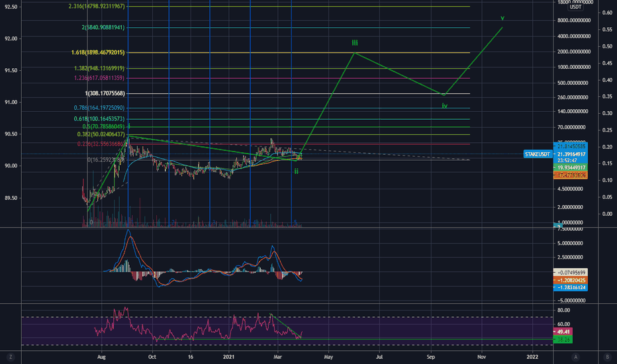Click the Jul label on the time axis
Viewport: 617px width, 364px height.
click(379, 357)
